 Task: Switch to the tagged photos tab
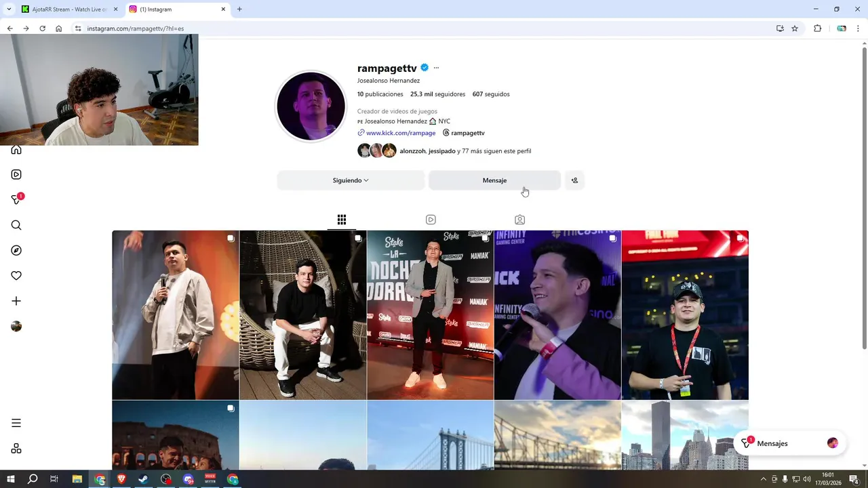tap(519, 220)
